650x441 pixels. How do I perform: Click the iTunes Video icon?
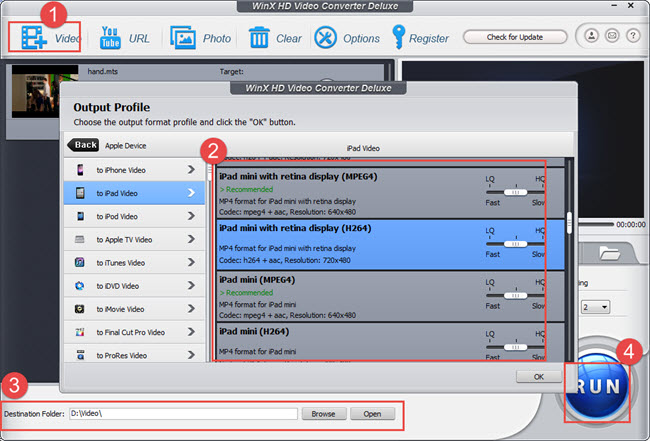coord(80,262)
